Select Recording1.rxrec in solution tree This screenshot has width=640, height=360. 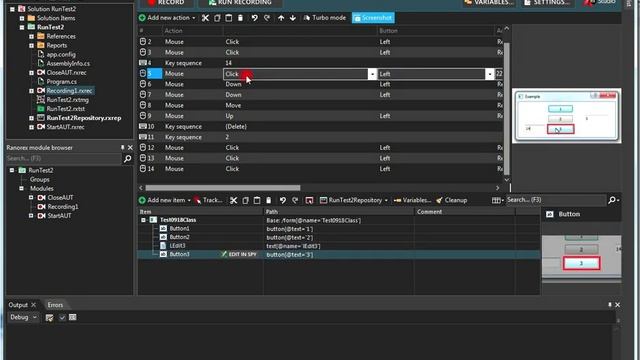(x=69, y=91)
